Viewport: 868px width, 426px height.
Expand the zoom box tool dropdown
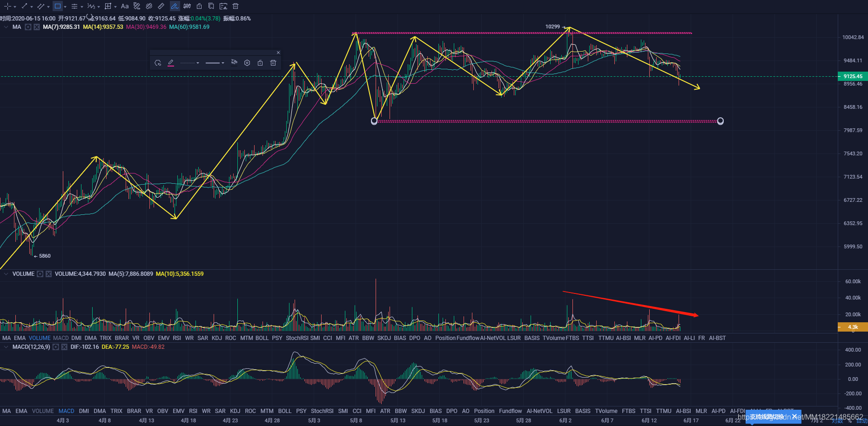click(x=115, y=7)
